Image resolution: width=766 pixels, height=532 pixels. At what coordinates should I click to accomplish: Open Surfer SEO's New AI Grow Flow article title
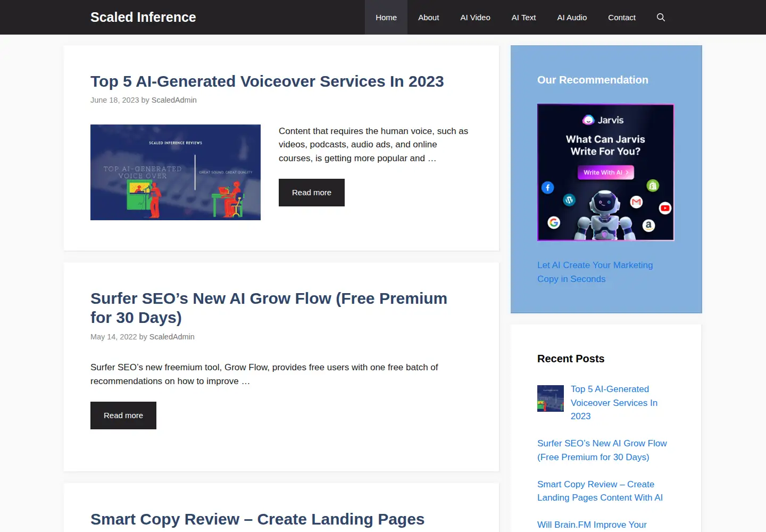tap(269, 308)
